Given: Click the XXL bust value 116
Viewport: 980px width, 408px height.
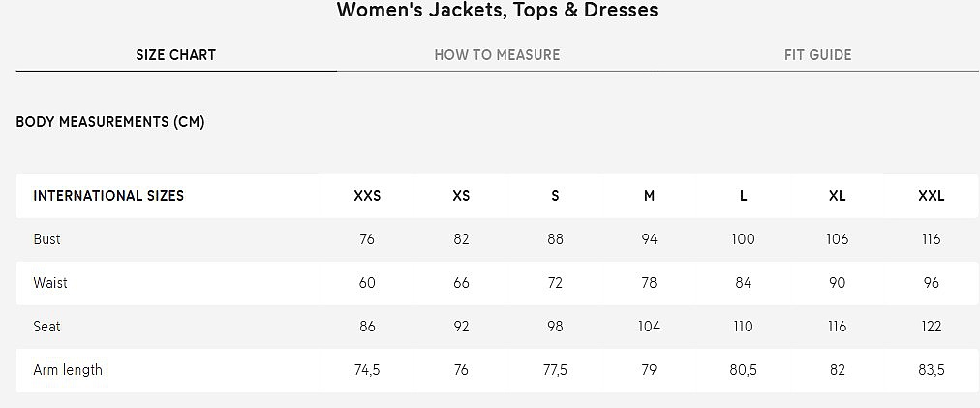Looking at the screenshot, I should tap(931, 239).
